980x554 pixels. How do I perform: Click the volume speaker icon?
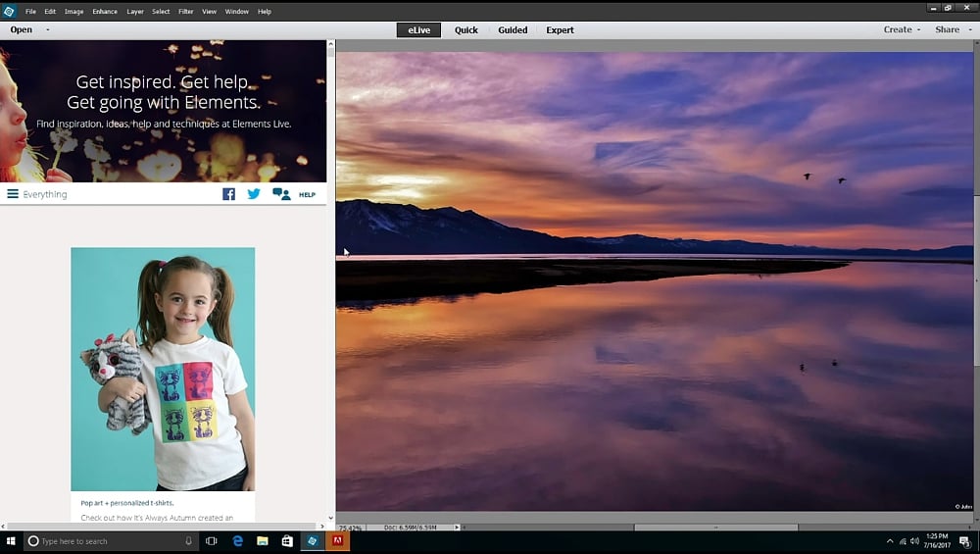tap(914, 541)
